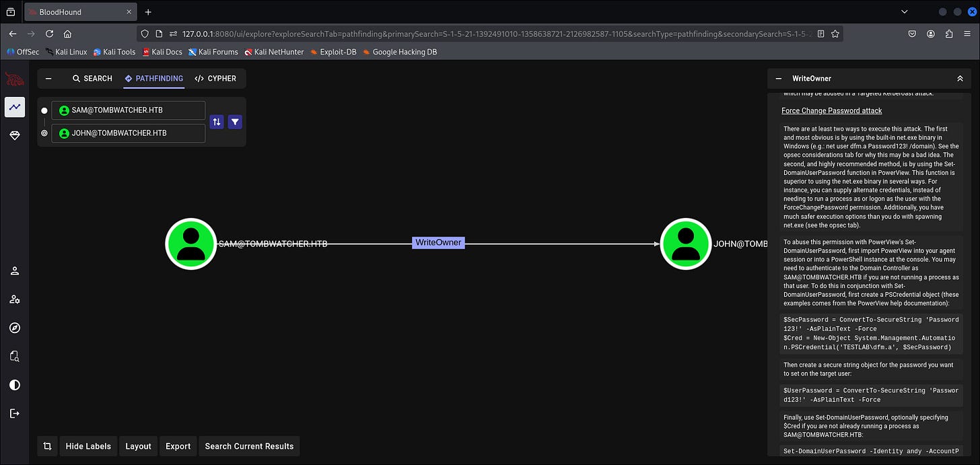The height and width of the screenshot is (465, 980).
Task: Swap start and destination nodes
Action: pyautogui.click(x=217, y=122)
